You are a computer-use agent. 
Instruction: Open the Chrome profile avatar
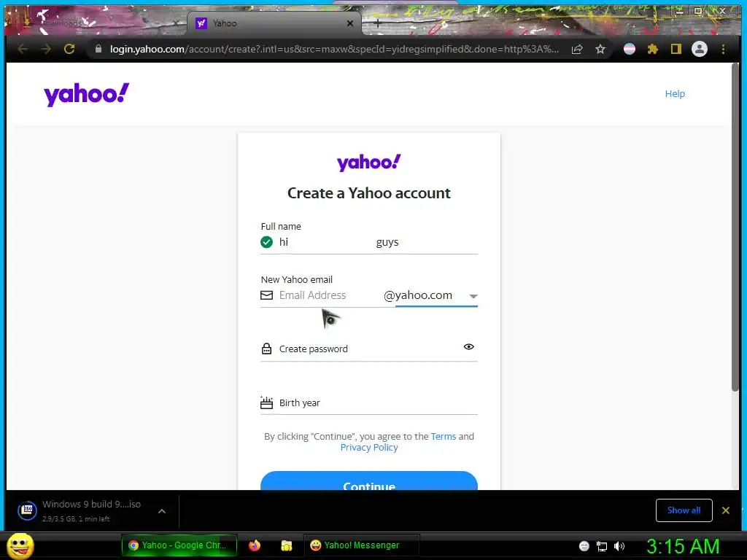(x=700, y=49)
